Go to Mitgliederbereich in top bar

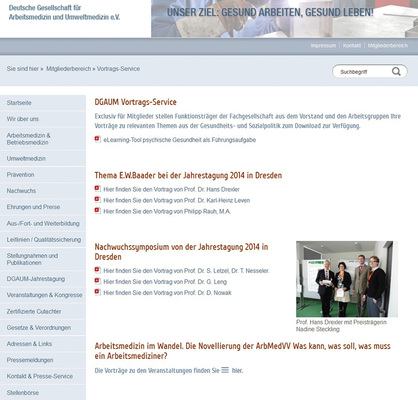click(388, 46)
